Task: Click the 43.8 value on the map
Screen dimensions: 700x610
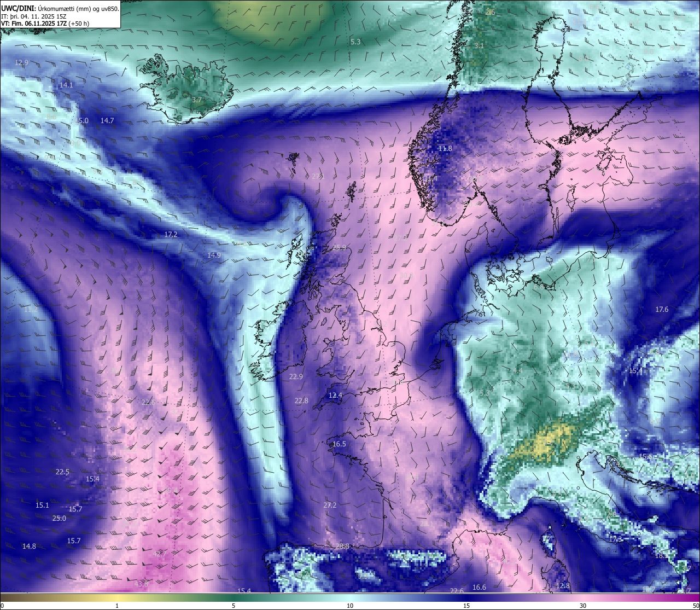Action: tap(141, 584)
